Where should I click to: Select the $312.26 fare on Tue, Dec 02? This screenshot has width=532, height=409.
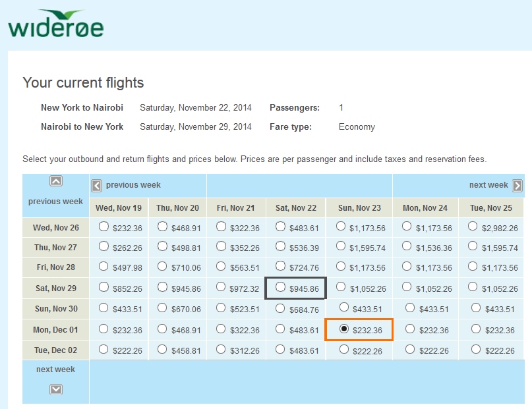(221, 349)
